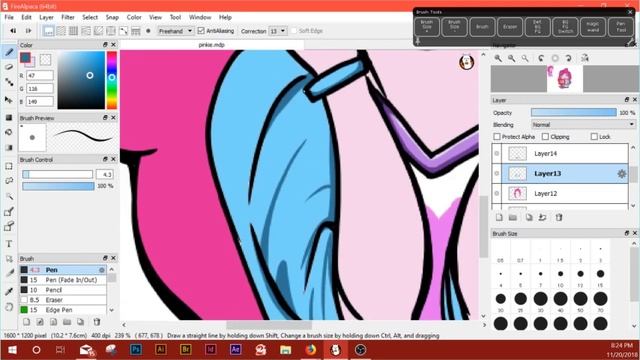The image size is (640, 360).
Task: Click the rainbow hue slider strip
Action: click(x=111, y=80)
